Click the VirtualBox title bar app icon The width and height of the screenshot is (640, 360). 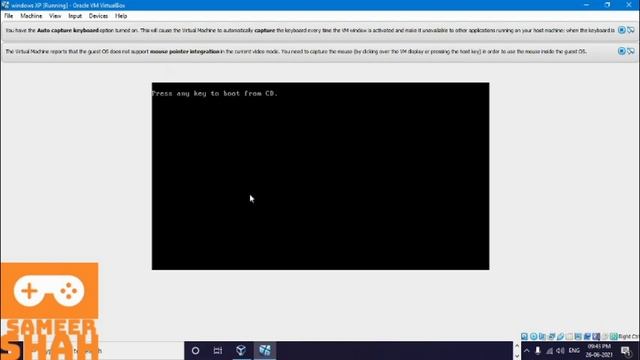[x=5, y=5]
